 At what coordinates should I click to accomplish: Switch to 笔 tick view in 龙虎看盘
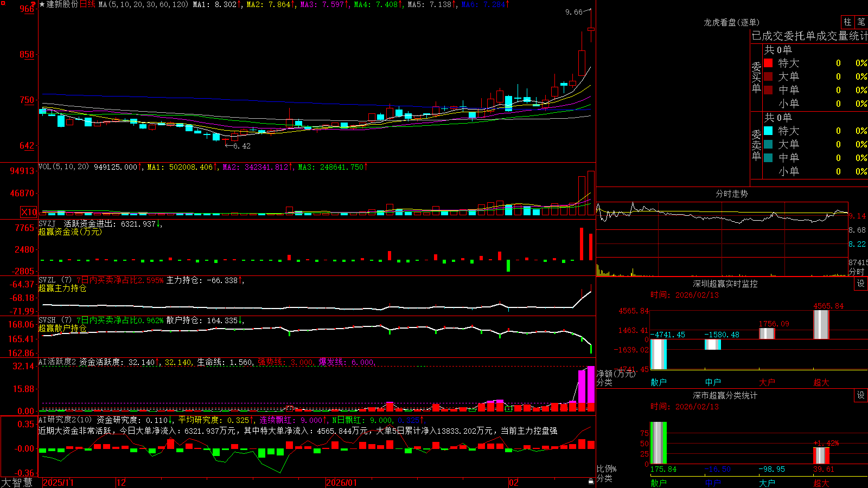point(861,22)
